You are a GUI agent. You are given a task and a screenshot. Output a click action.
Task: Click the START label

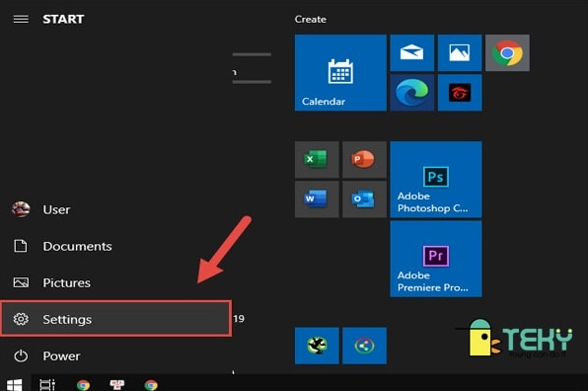pyautogui.click(x=63, y=19)
